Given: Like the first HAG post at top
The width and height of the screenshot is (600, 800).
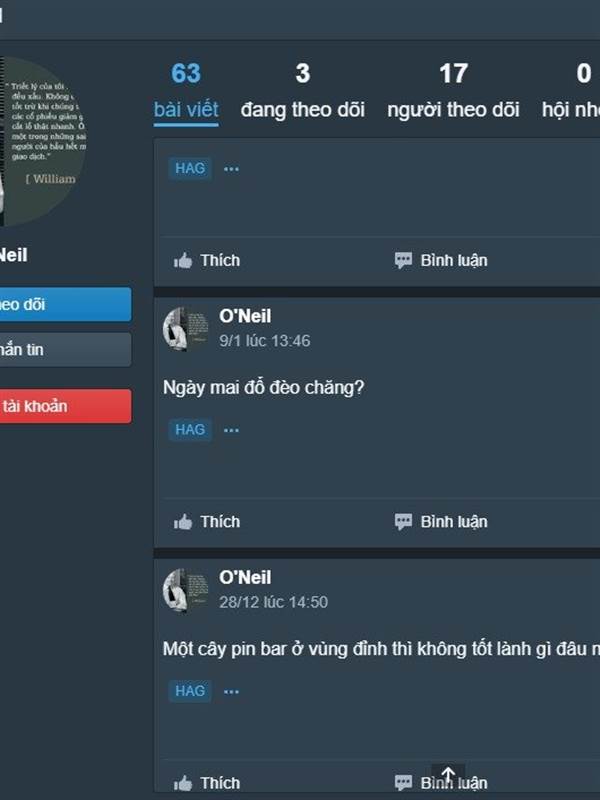Looking at the screenshot, I should click(x=207, y=260).
